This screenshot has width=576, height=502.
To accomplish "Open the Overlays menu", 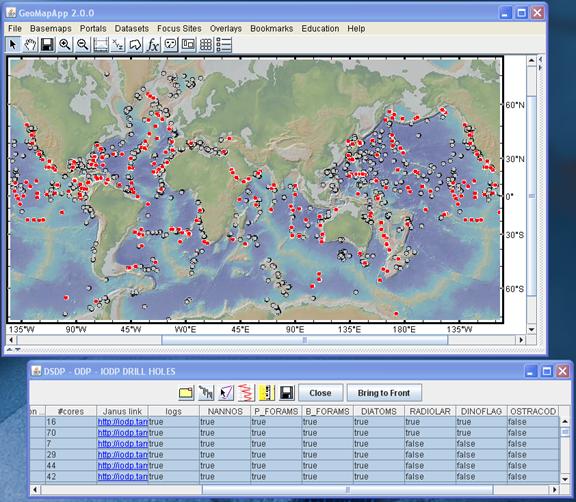I will (226, 29).
